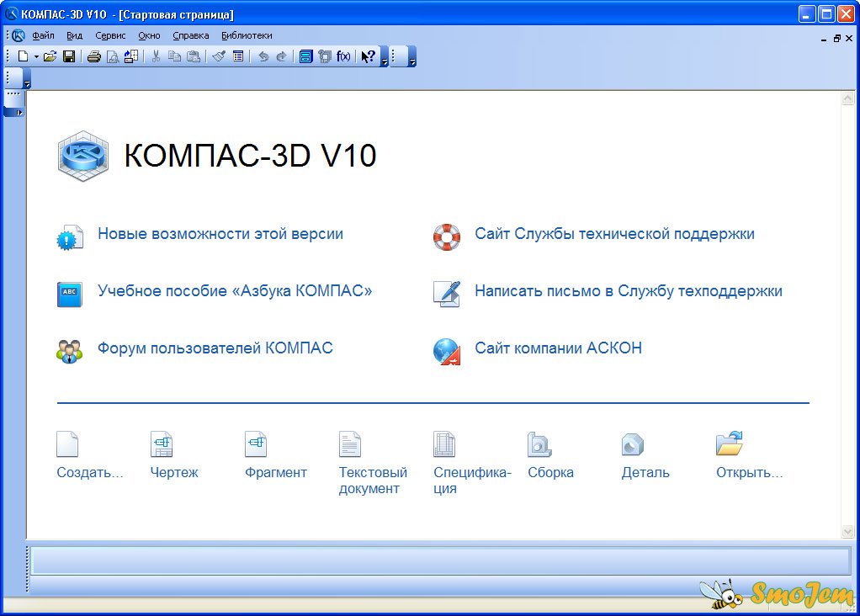
Task: Restore the Стартовая страница child window
Action: click(x=837, y=39)
